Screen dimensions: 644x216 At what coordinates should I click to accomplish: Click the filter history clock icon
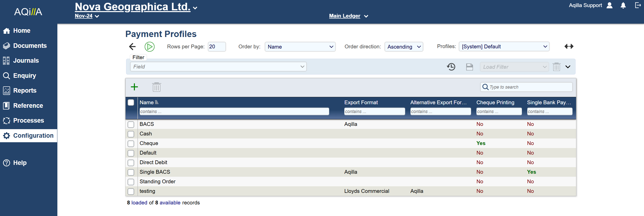(451, 67)
